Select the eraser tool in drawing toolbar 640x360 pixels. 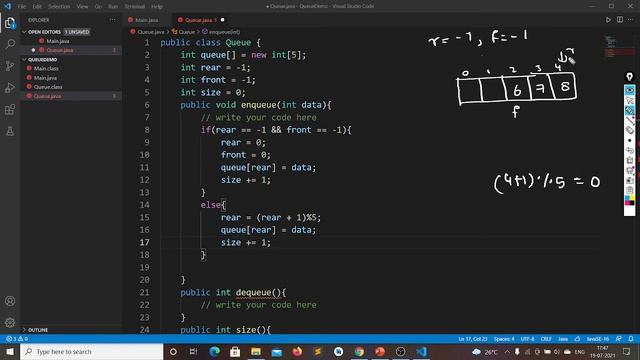click(629, 130)
